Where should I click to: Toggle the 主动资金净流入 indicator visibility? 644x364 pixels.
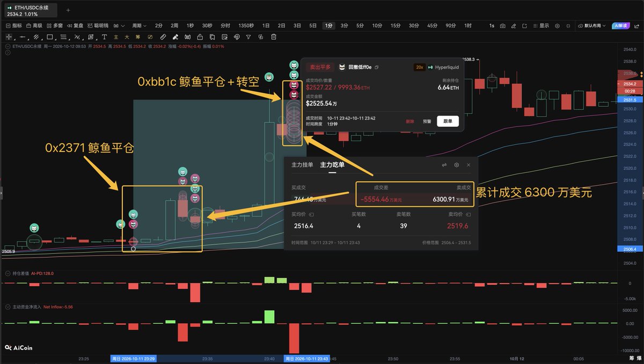(7, 307)
